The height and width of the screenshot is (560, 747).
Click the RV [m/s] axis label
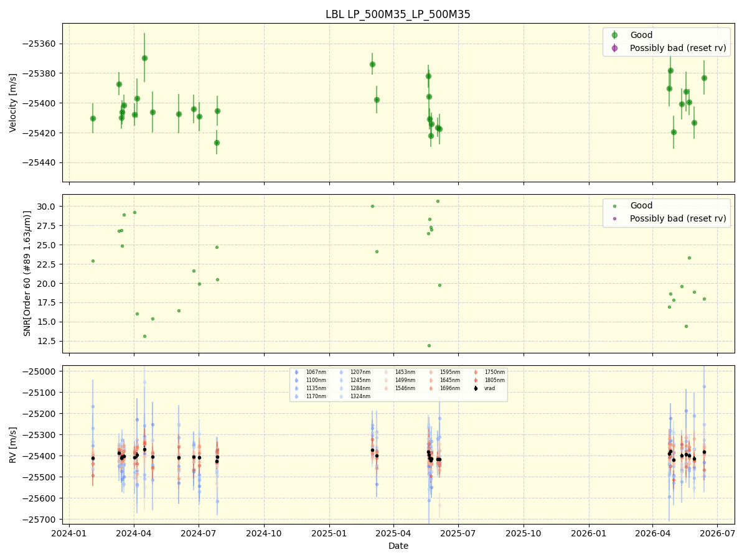tap(13, 445)
